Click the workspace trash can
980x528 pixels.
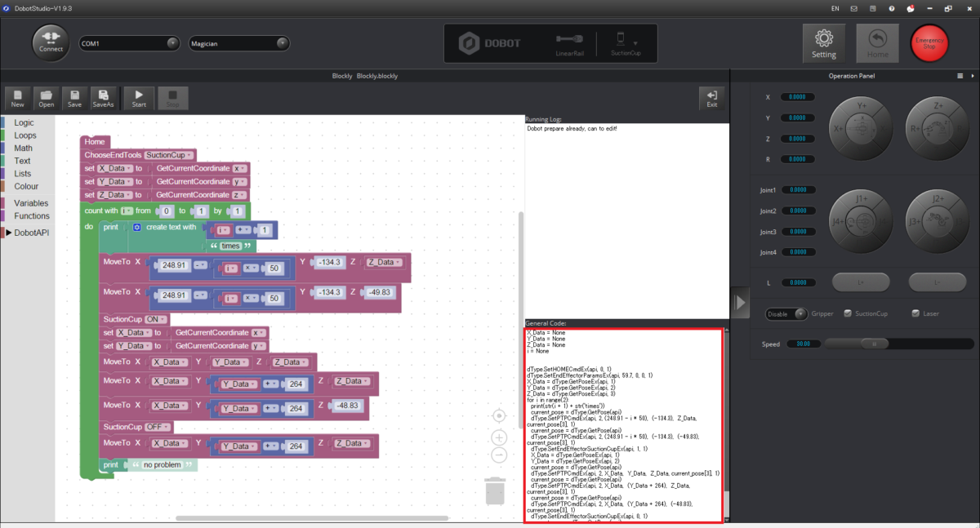[x=496, y=490]
